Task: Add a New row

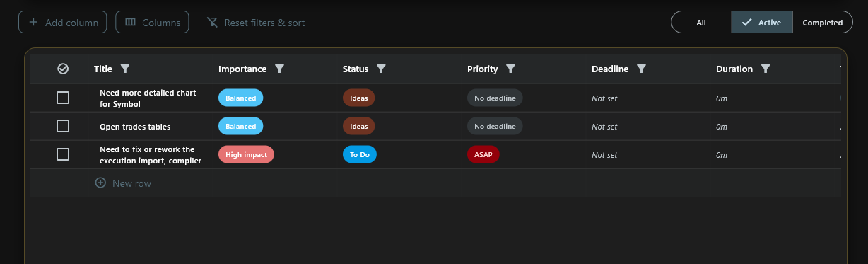Action: point(123,183)
